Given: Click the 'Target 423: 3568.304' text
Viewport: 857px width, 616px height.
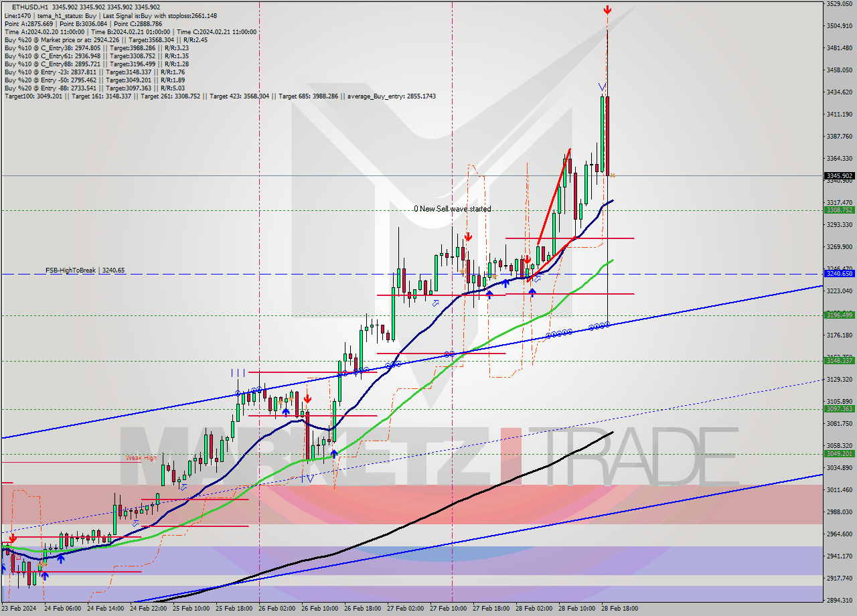Looking at the screenshot, I should click(240, 96).
